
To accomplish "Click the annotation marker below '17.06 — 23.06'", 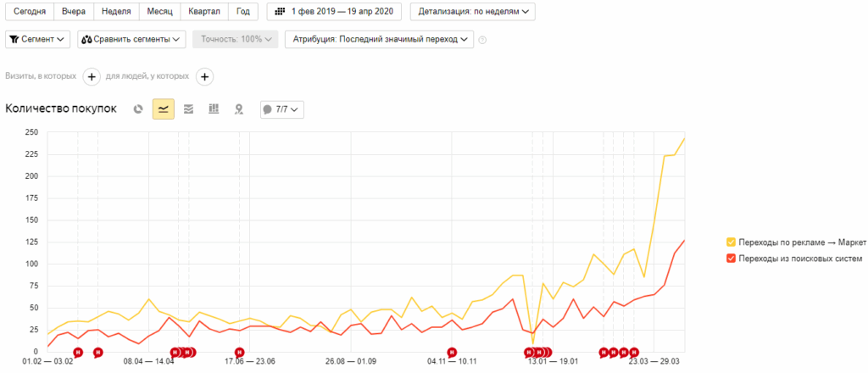I will point(240,352).
